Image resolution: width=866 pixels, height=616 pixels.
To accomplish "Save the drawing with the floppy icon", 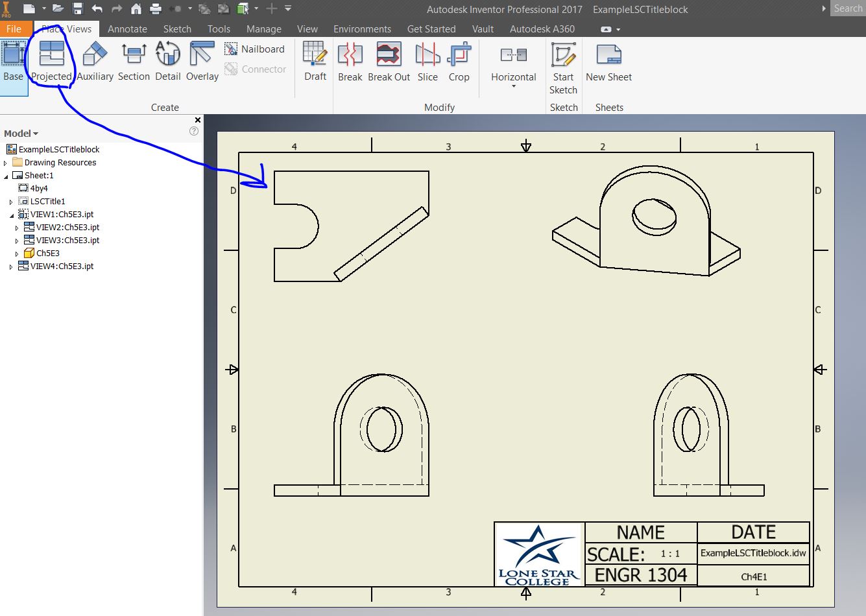I will (78, 9).
